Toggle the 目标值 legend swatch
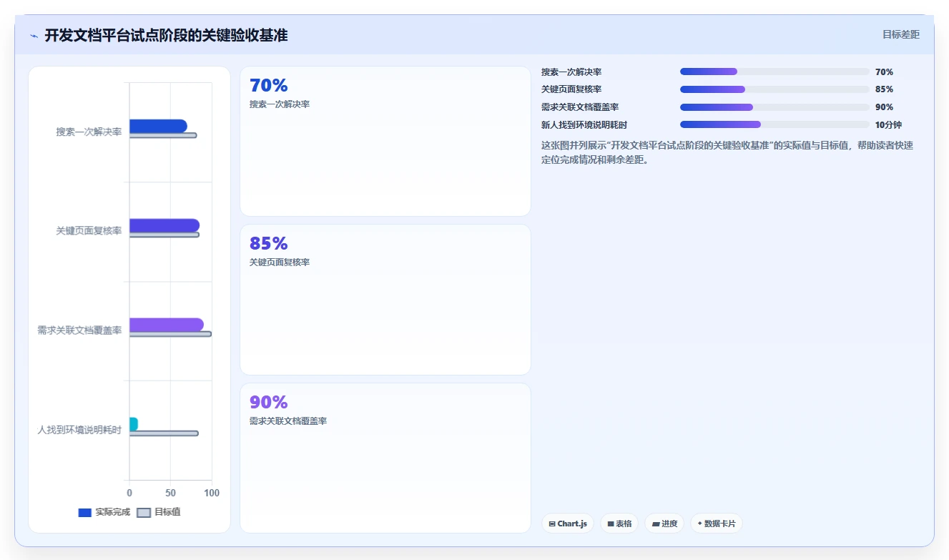Viewport: 949px width, 560px height. (144, 512)
